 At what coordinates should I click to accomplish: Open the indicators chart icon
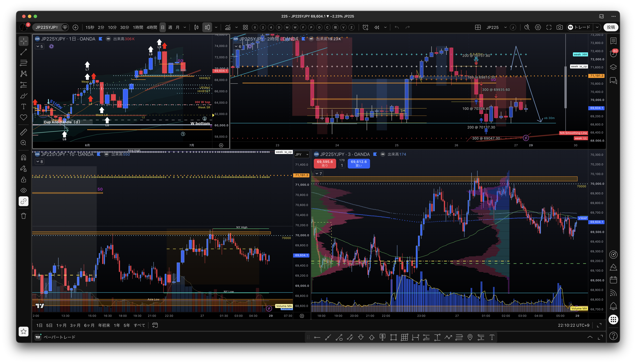click(227, 27)
